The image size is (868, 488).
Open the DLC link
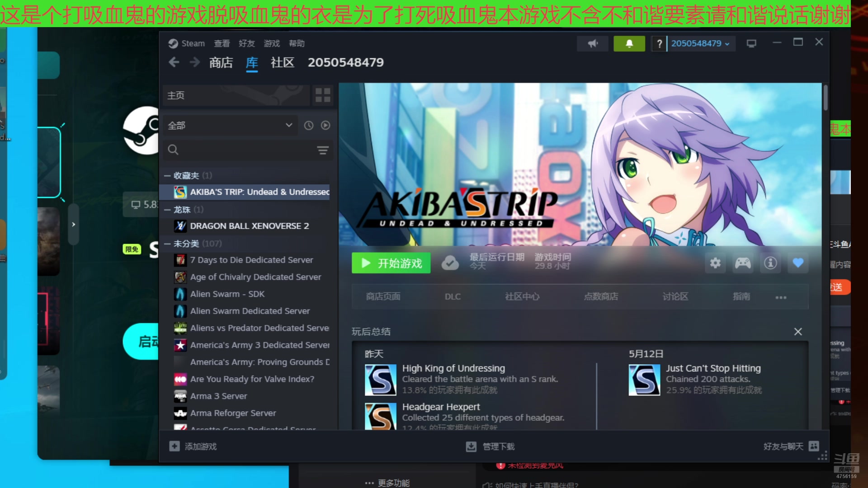coord(453,297)
